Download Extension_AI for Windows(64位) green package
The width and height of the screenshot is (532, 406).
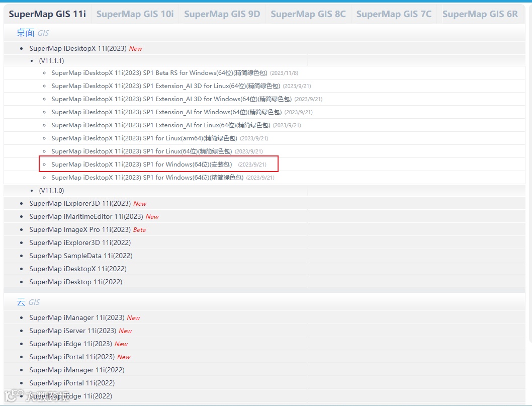coord(166,112)
